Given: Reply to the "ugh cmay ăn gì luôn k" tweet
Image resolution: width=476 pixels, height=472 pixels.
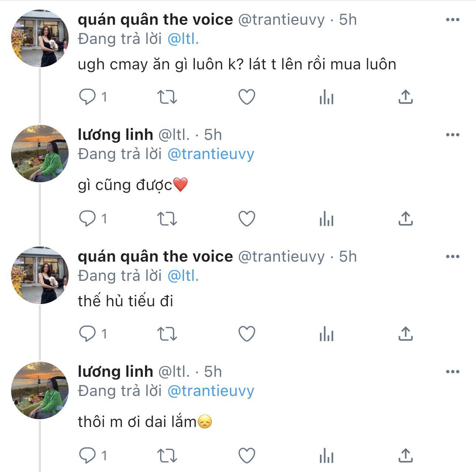Looking at the screenshot, I should (87, 97).
